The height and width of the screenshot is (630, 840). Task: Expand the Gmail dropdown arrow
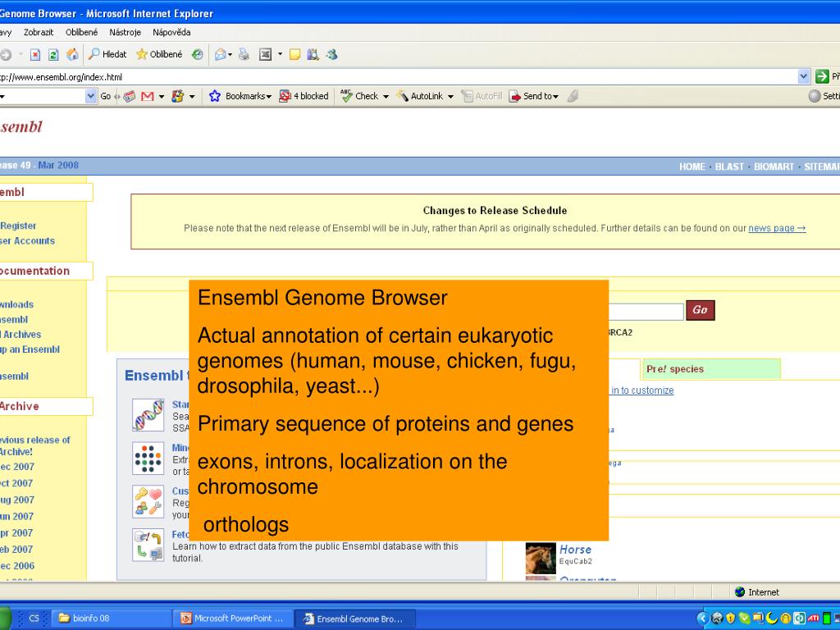point(161,97)
